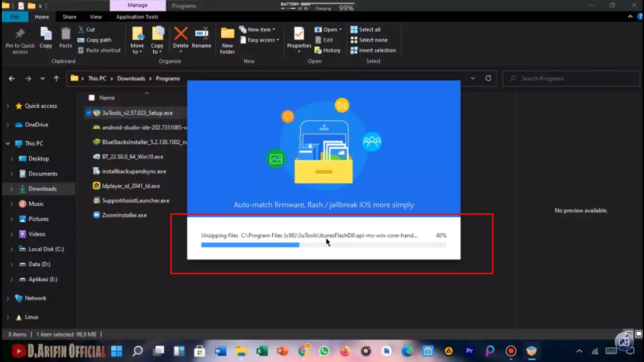644x362 pixels.
Task: Click Downloads in the address breadcrumb
Action: 131,78
